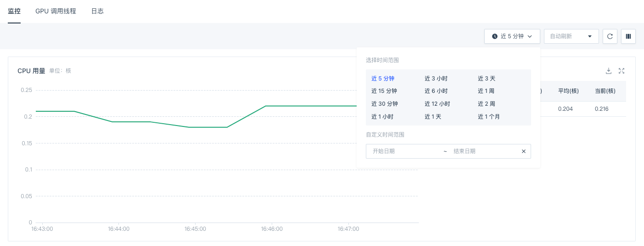The height and width of the screenshot is (246, 644).
Task: Select 近 1 小时 option
Action: point(382,117)
